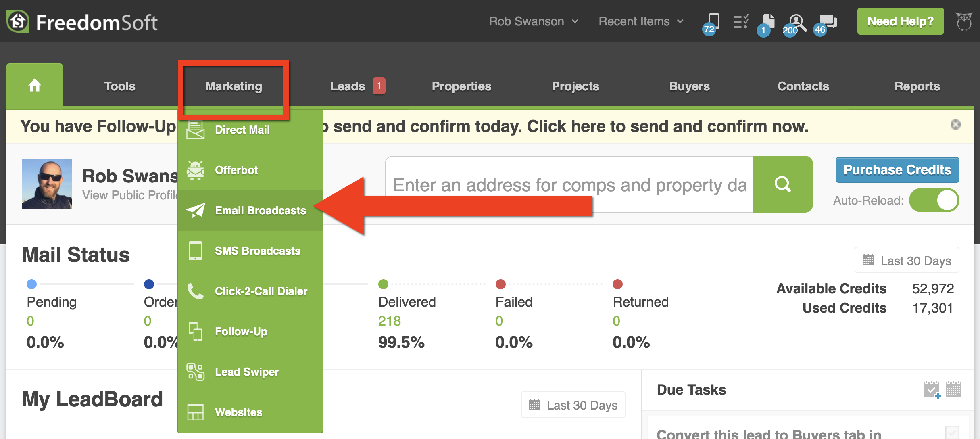Select Websites from Marketing menu
The width and height of the screenshot is (980, 439).
pyautogui.click(x=250, y=412)
